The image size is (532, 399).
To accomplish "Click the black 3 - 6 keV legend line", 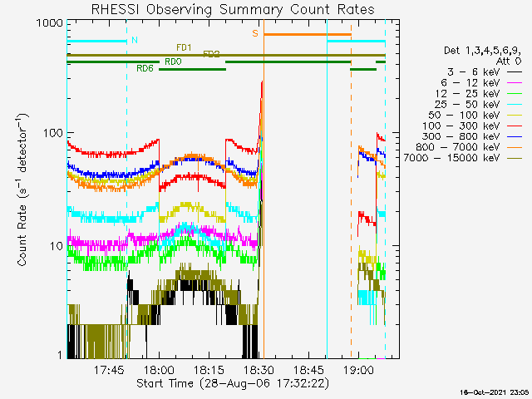I will pos(515,72).
